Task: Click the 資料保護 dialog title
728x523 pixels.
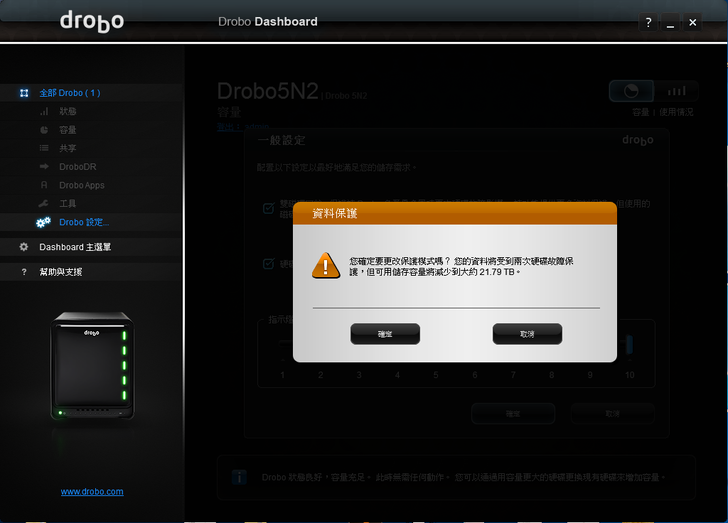Action: pyautogui.click(x=335, y=214)
